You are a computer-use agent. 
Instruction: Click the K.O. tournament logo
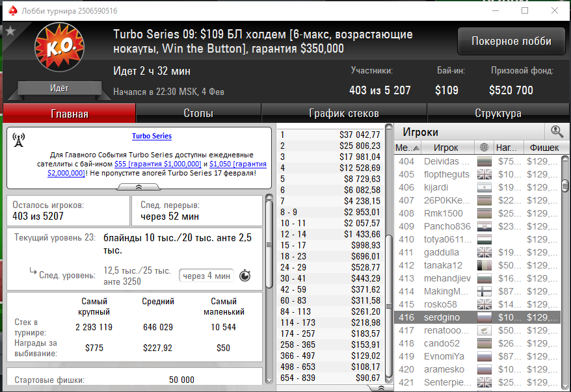click(x=60, y=47)
